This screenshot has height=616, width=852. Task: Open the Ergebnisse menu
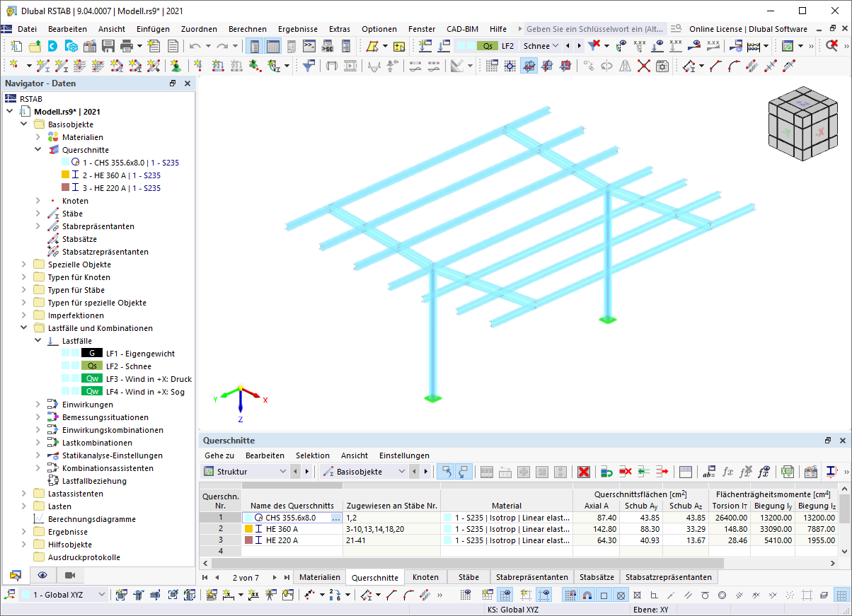tap(298, 29)
